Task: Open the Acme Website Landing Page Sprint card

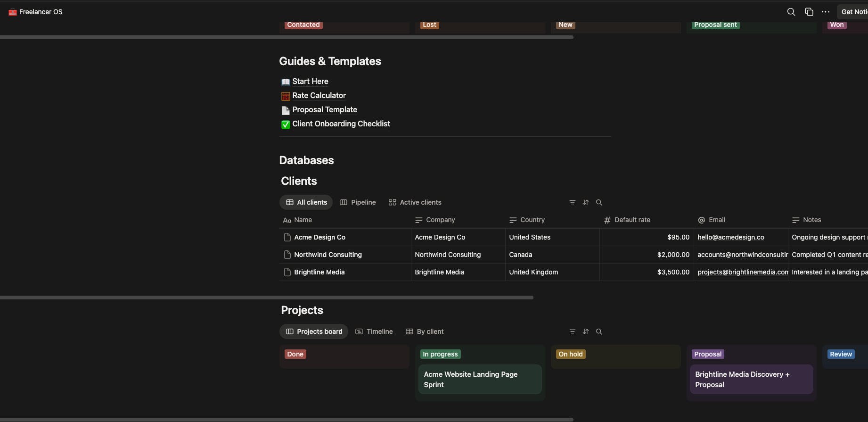Action: click(480, 379)
